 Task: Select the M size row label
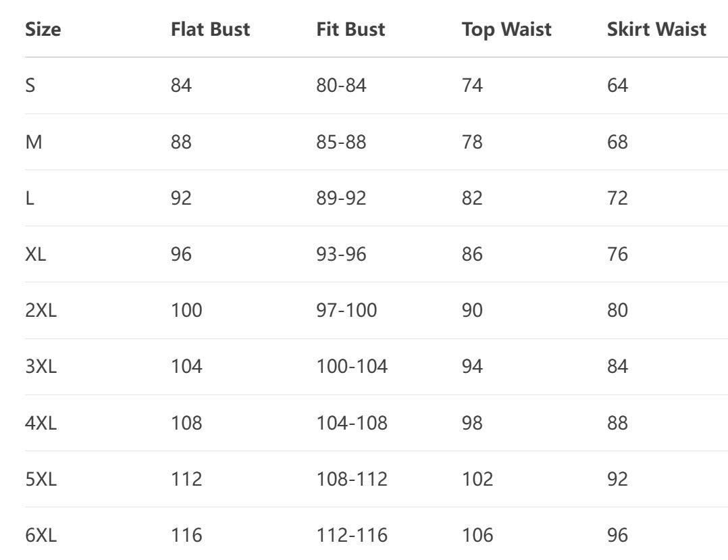[x=33, y=142]
